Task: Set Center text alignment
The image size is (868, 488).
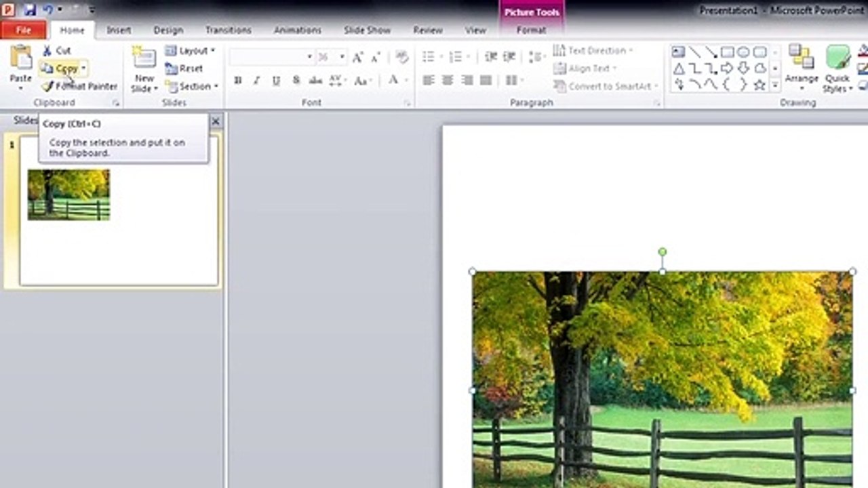Action: [x=448, y=81]
